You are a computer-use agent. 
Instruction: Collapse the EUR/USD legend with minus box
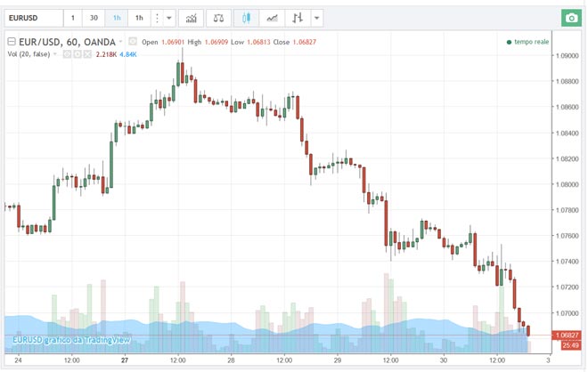click(11, 42)
